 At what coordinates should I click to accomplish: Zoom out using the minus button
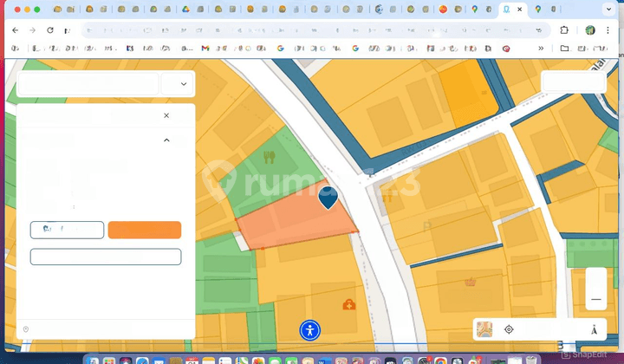[x=595, y=299]
